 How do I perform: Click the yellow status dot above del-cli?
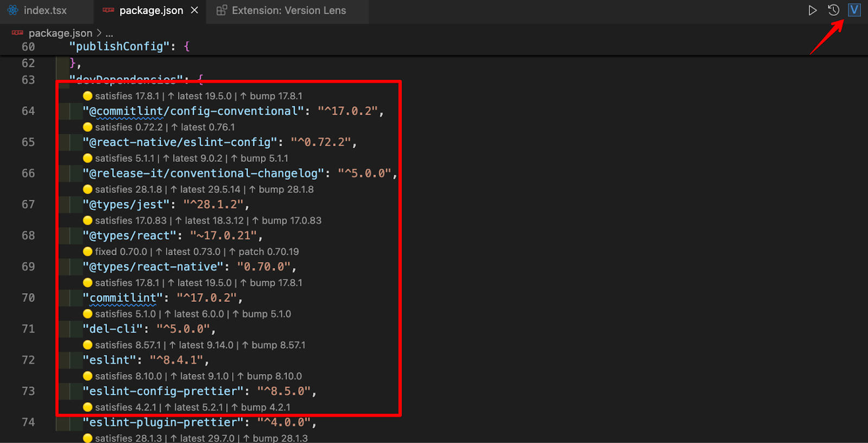tap(88, 314)
